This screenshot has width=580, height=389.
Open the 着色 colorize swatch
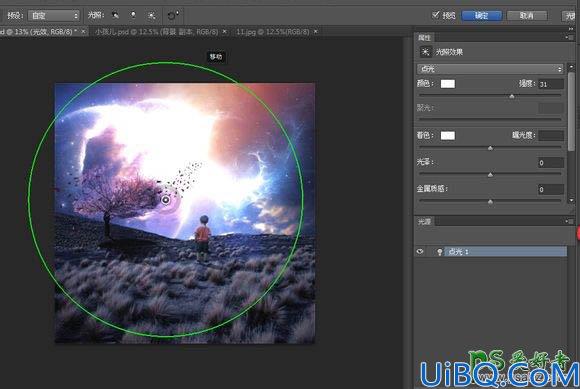click(448, 135)
